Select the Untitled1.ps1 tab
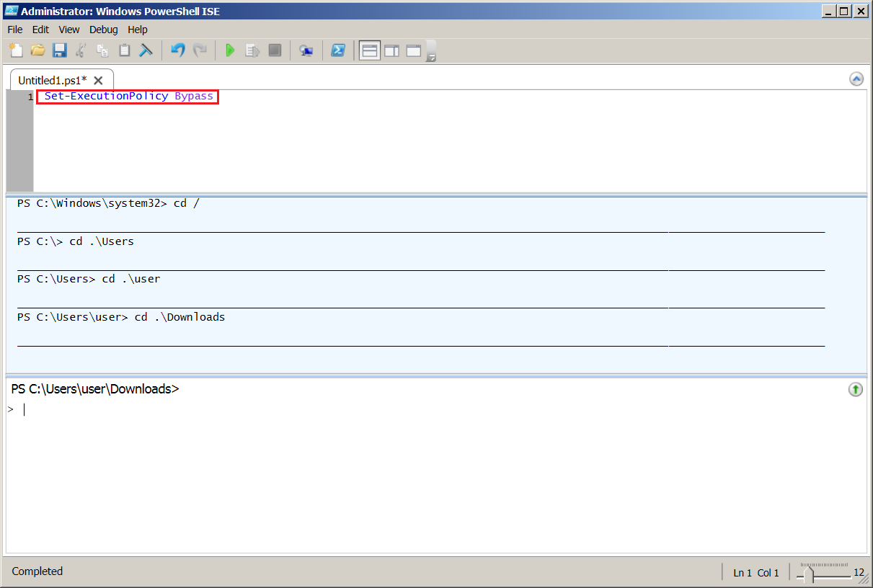Screen dimensions: 873x588 (52, 80)
